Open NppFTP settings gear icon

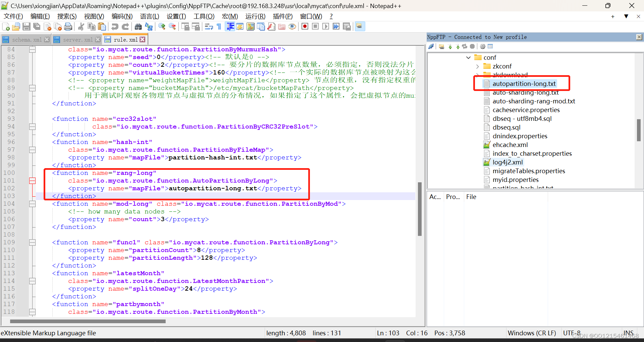coord(483,47)
